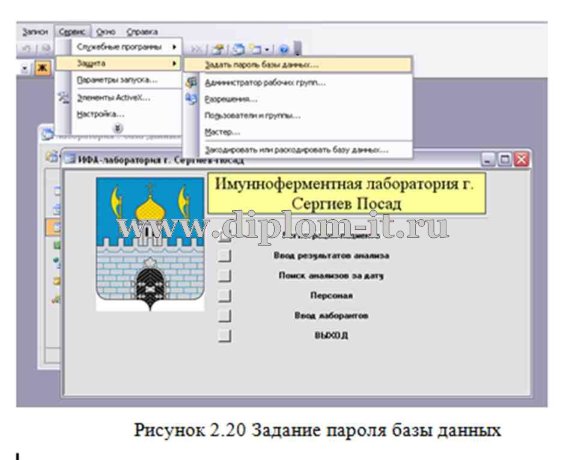Minimize the ИФА-лаборатория form window
This screenshot has width=569, height=460.
tap(488, 160)
